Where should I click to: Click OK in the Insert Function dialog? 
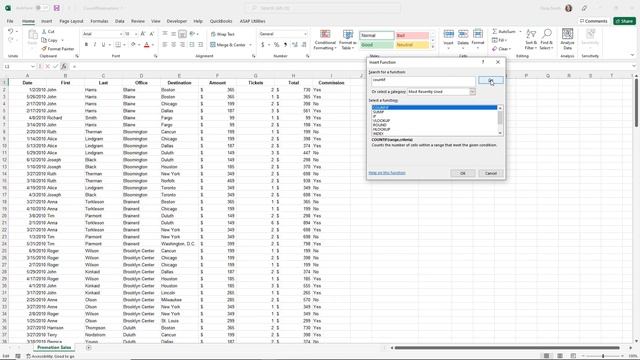[462, 173]
